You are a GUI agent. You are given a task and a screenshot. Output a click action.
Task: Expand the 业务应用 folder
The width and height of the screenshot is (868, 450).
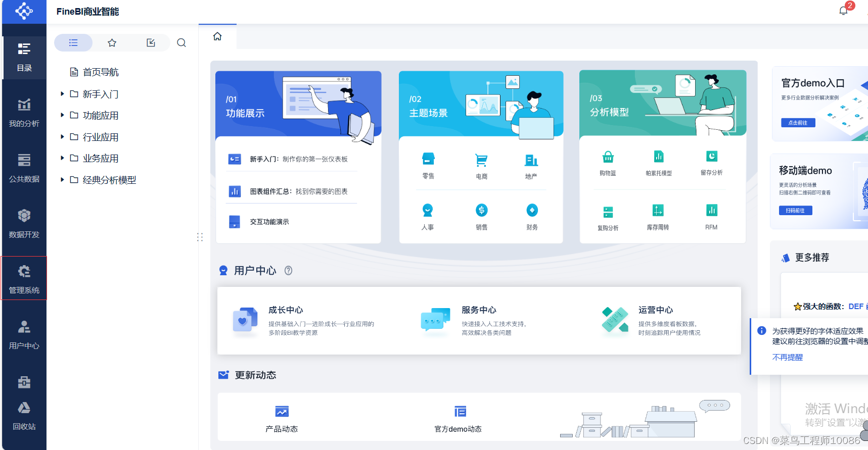pos(62,158)
